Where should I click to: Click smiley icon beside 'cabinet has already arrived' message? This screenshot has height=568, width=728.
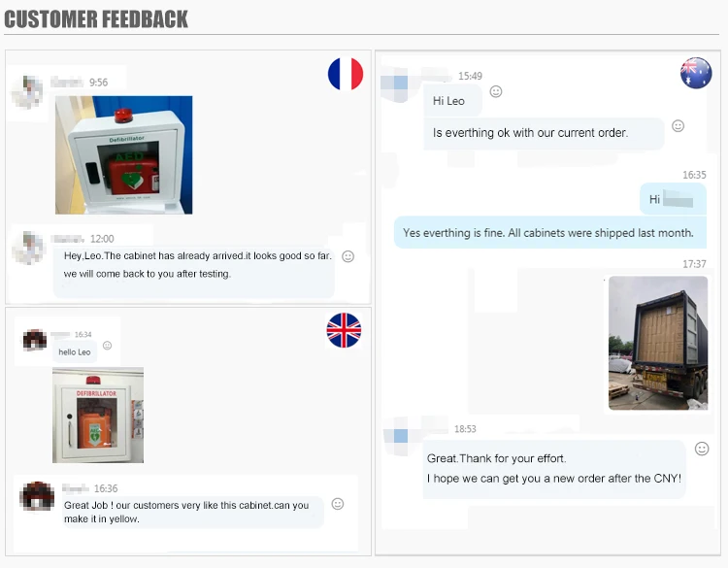click(x=347, y=256)
